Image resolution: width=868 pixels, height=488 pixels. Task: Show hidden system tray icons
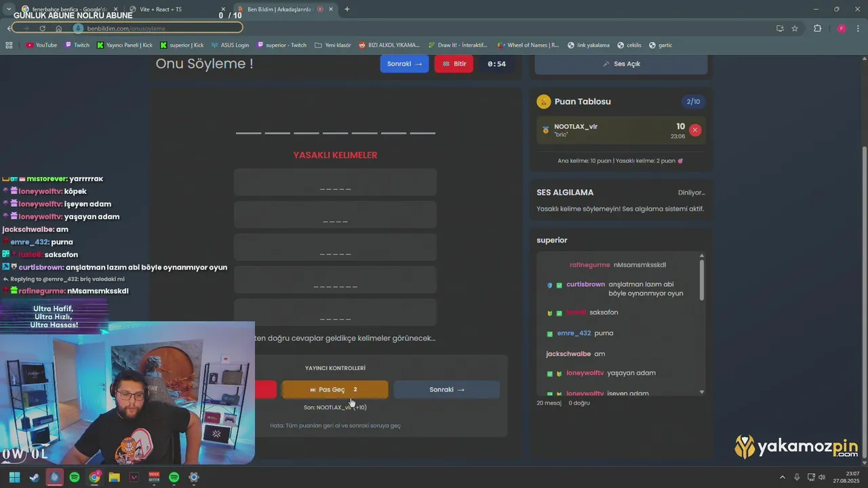782,477
